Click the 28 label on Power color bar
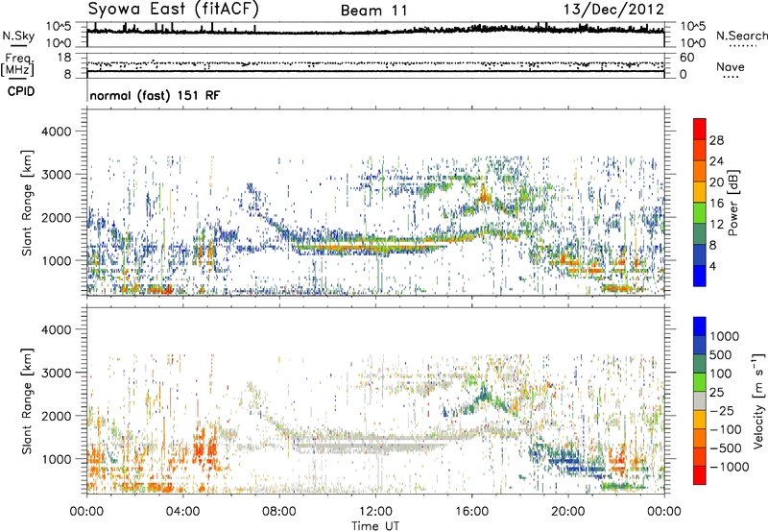 [x=716, y=140]
